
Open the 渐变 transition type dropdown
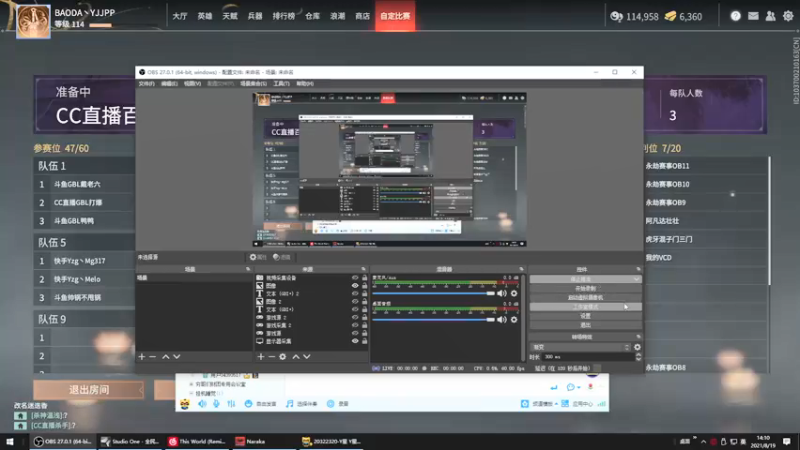581,347
